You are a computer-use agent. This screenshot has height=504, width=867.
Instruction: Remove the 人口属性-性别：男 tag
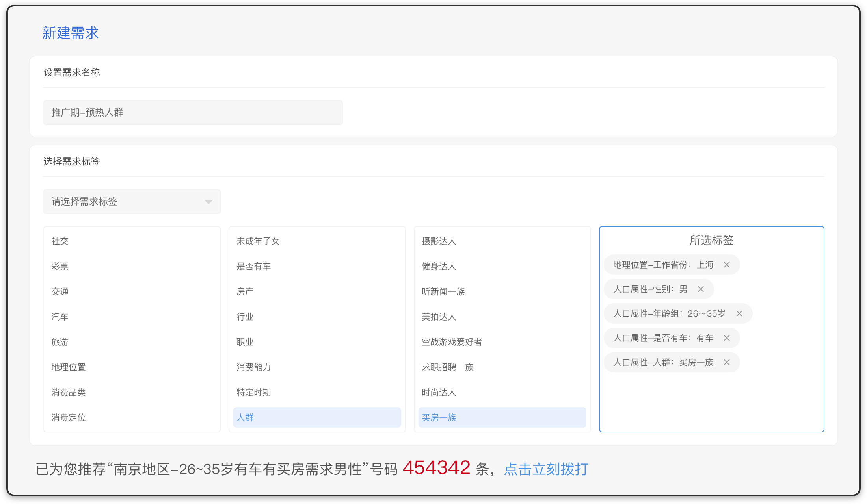coord(701,289)
